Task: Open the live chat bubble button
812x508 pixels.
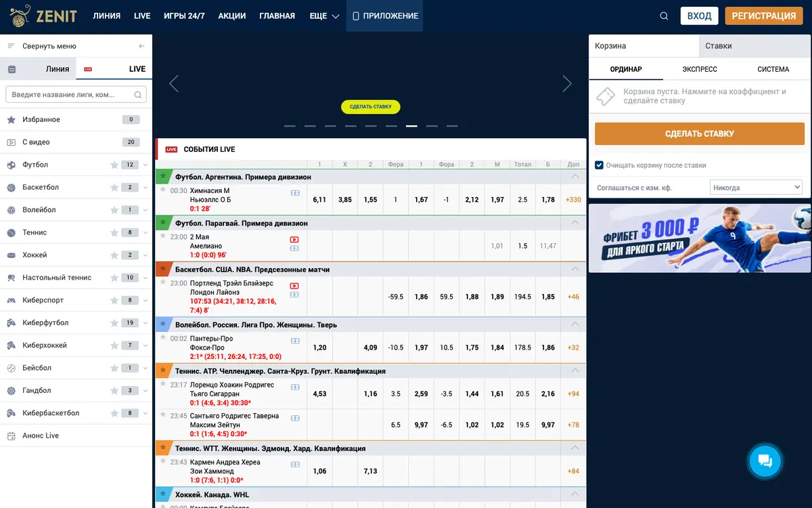Action: click(765, 461)
